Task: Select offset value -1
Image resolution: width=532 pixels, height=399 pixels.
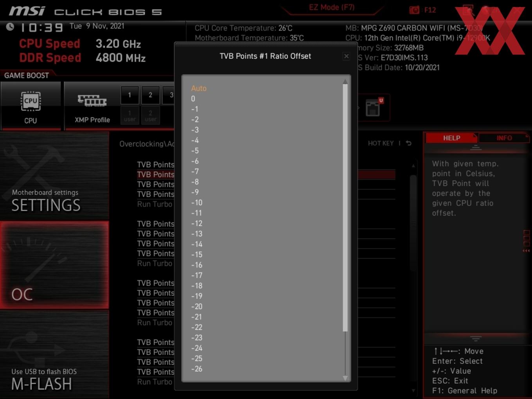Action: (x=195, y=109)
